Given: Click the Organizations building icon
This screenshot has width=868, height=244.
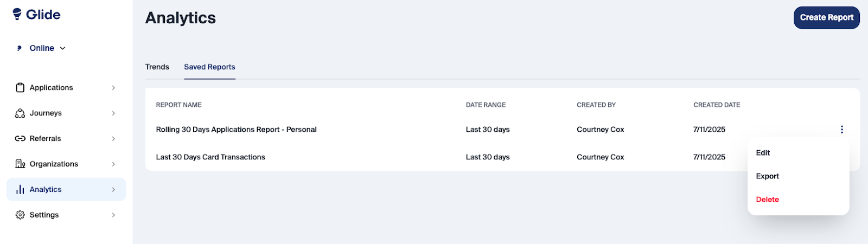Looking at the screenshot, I should (x=20, y=164).
